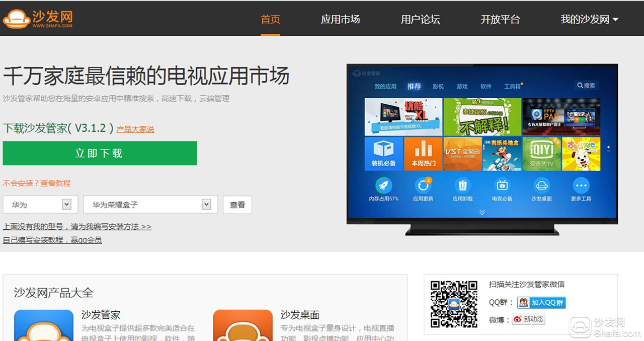This screenshot has width=644, height=341.
Task: Expand the 华为 brand dropdown
Action: click(40, 204)
